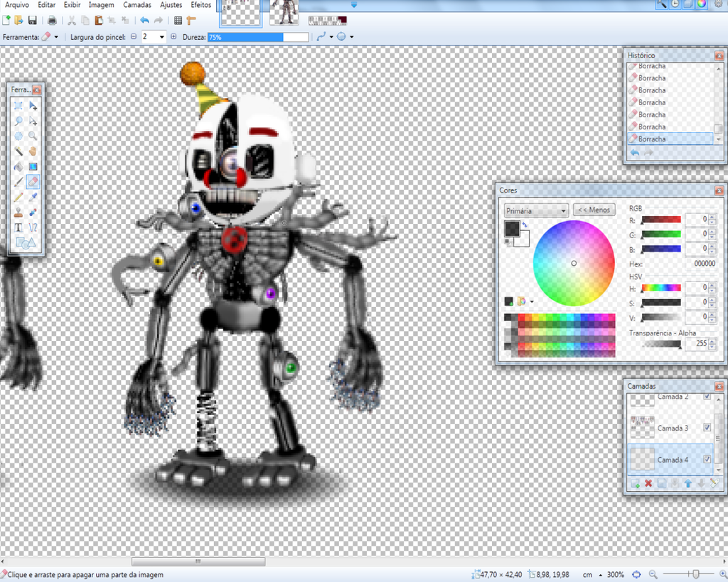Open layer properties icon in Camadas panel
The image size is (728, 582).
tap(714, 483)
